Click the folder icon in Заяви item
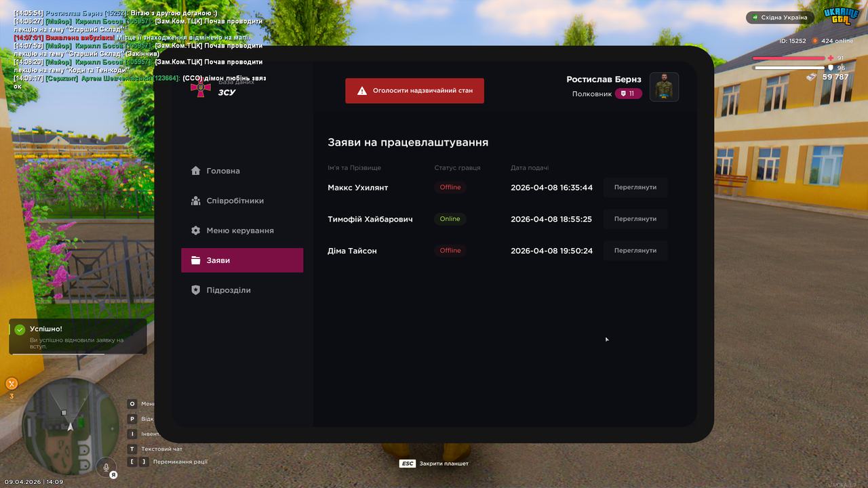868x488 pixels. click(x=196, y=260)
